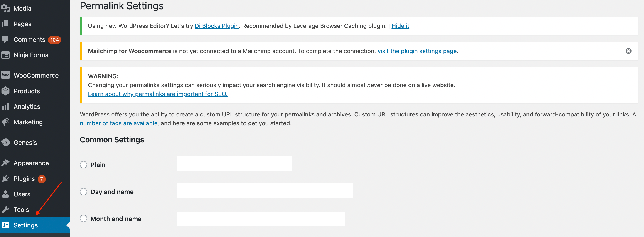
Task: Open the Pages menu
Action: tap(35, 24)
